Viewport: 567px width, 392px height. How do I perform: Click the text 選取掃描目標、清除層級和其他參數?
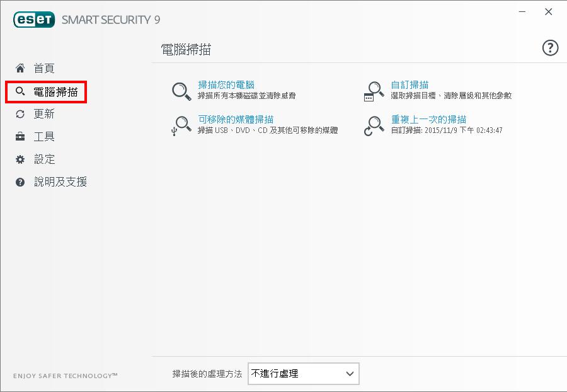pyautogui.click(x=451, y=96)
